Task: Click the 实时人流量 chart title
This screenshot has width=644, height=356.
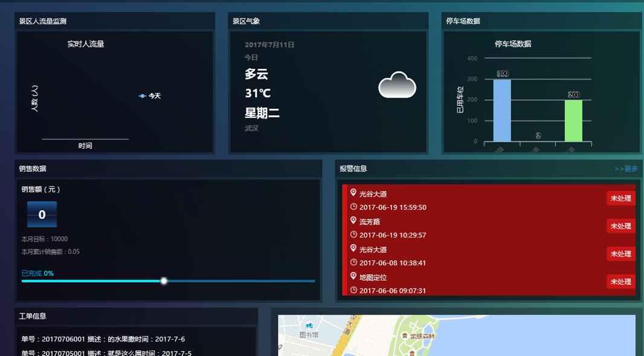Action: (x=85, y=44)
